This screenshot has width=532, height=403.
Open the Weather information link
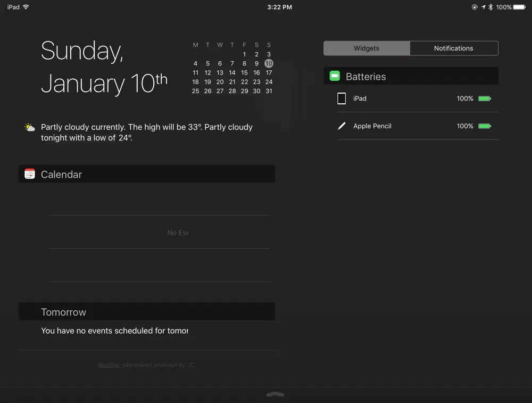click(109, 365)
